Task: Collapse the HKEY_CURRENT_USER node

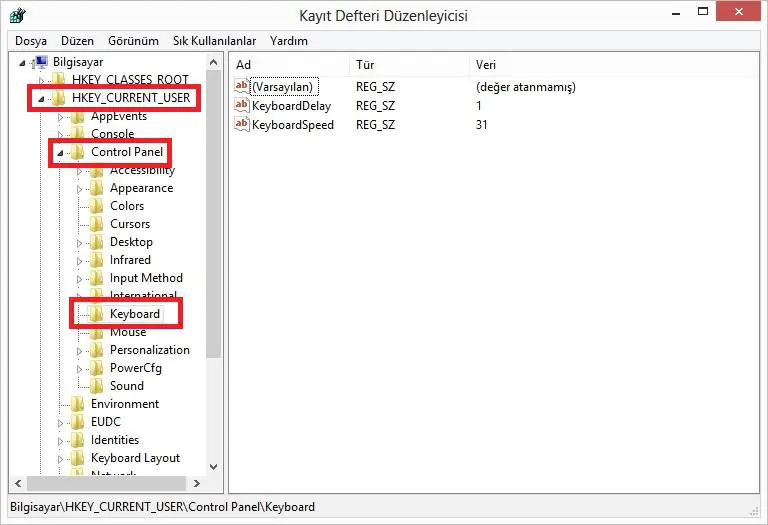Action: click(x=42, y=98)
